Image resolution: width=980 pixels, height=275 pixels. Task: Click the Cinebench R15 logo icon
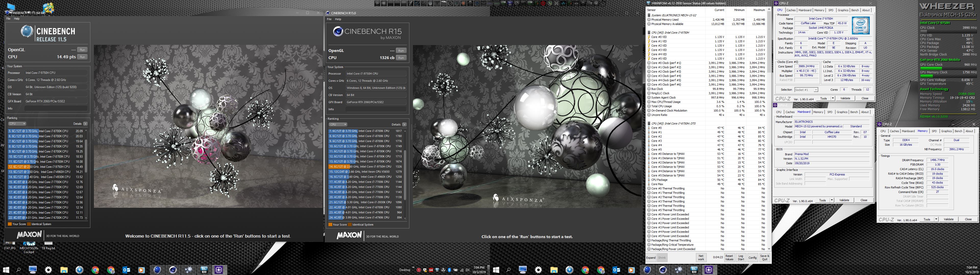[338, 32]
